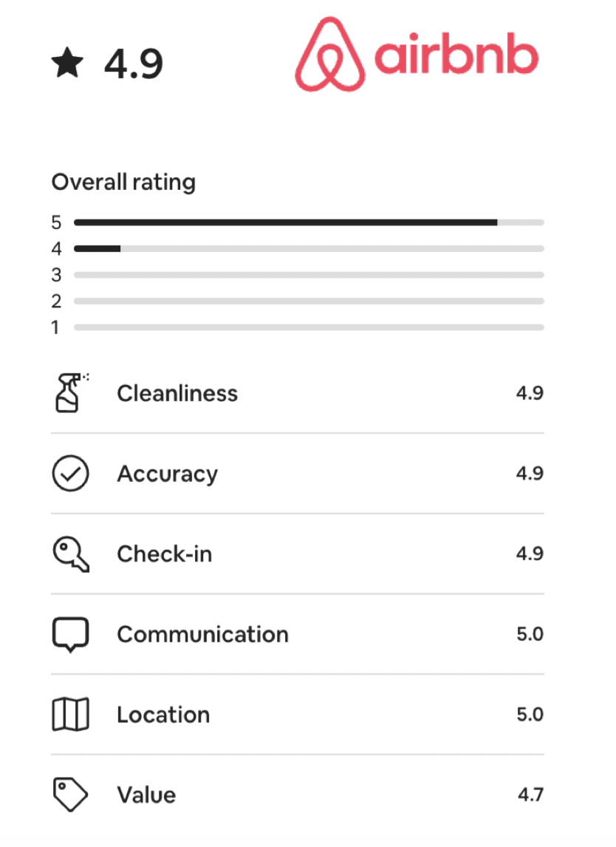Image resolution: width=616 pixels, height=847 pixels.
Task: Click the Airbnb logo
Action: click(x=416, y=55)
